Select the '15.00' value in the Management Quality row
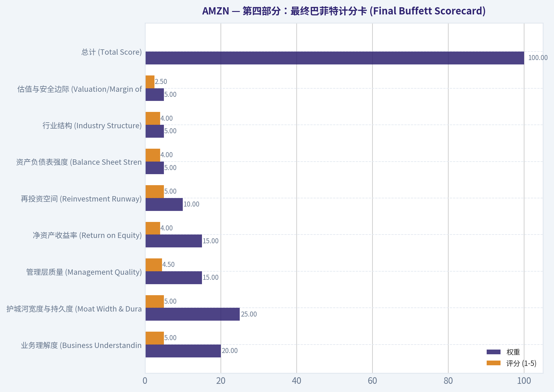Screen dimensions: 554x392 pos(210,278)
